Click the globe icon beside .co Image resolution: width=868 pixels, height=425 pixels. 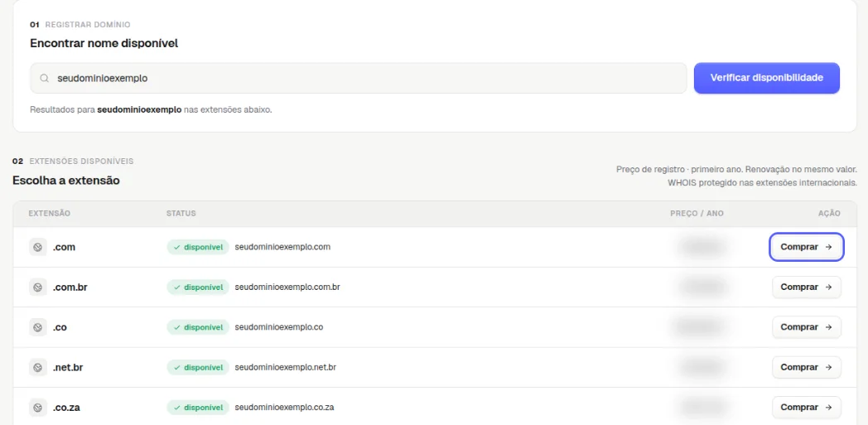[37, 327]
